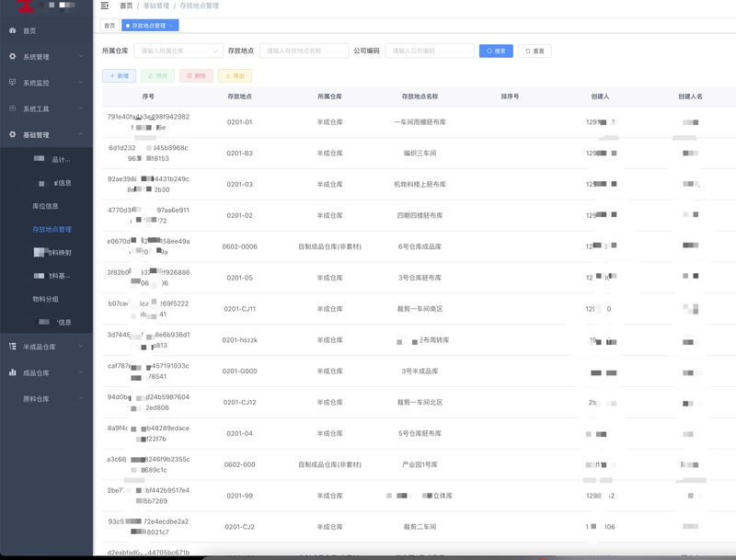This screenshot has width=736, height=560.
Task: Switch to the 存放地点管理 page tab
Action: [150, 26]
